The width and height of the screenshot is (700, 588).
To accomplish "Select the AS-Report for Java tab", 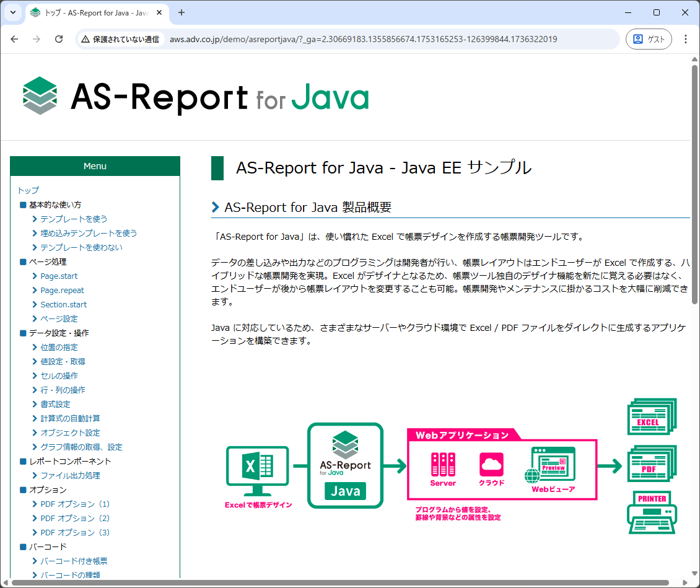I will pyautogui.click(x=97, y=13).
